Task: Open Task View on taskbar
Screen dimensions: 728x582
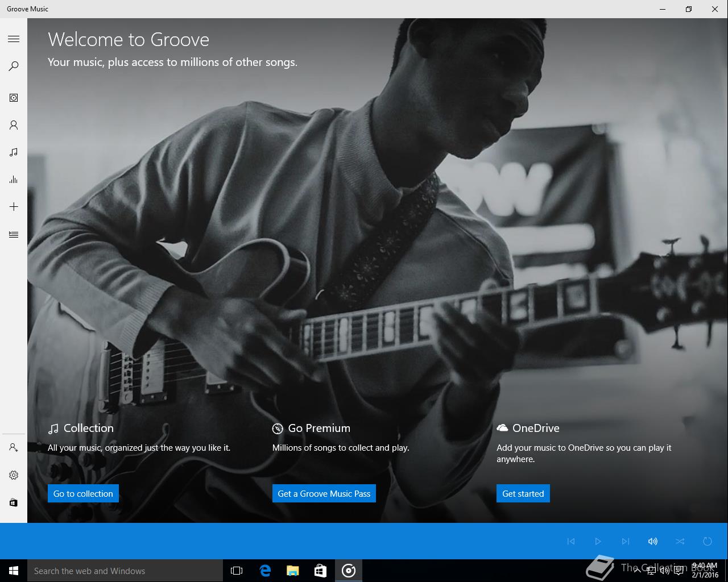Action: [x=237, y=571]
